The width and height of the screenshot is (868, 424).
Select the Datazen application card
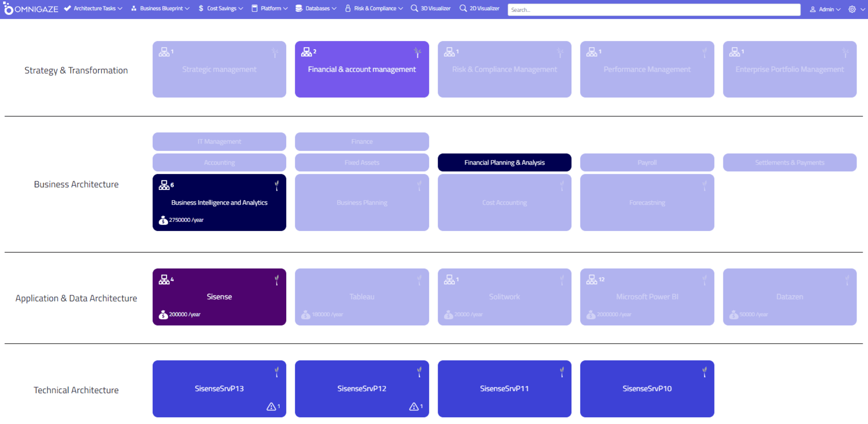pos(789,297)
